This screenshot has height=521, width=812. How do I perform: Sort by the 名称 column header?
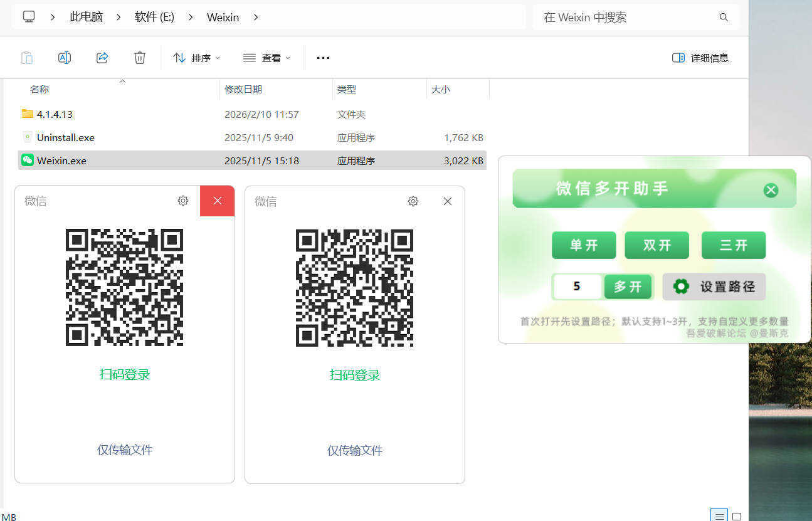(40, 90)
